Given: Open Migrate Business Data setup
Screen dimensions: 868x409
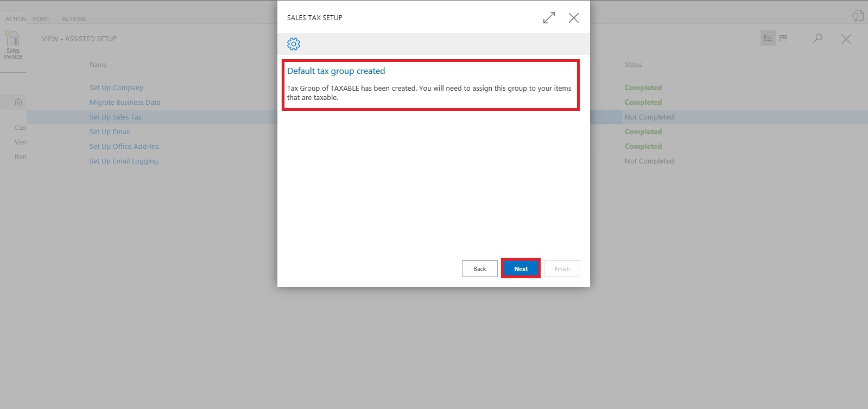Looking at the screenshot, I should pos(125,103).
